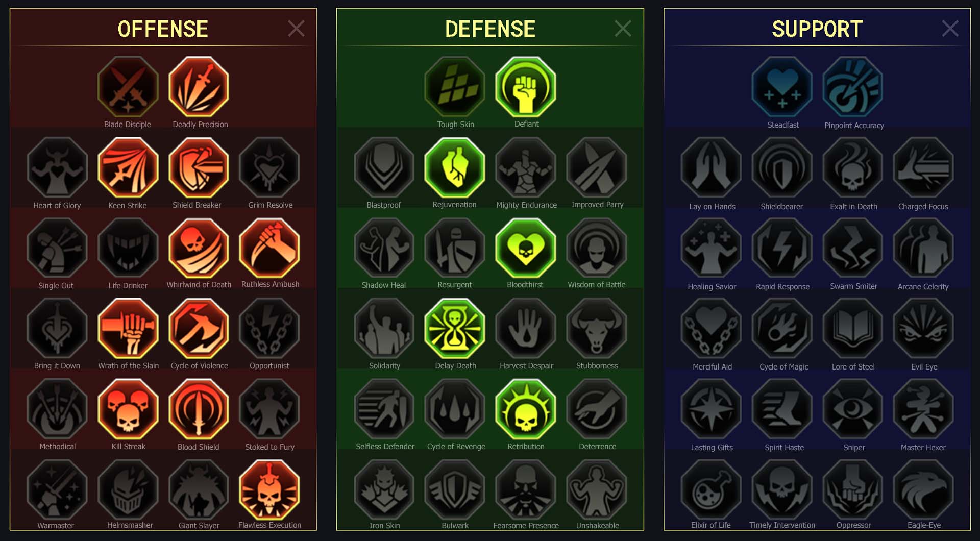Click the Lore of Steel book icon
Screen dimensions: 980x541
(853, 329)
